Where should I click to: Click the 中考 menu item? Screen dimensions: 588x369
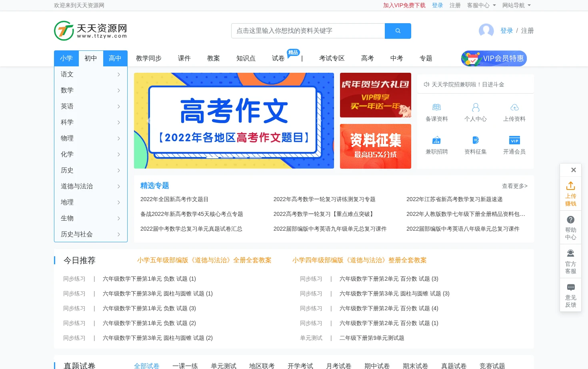[397, 58]
